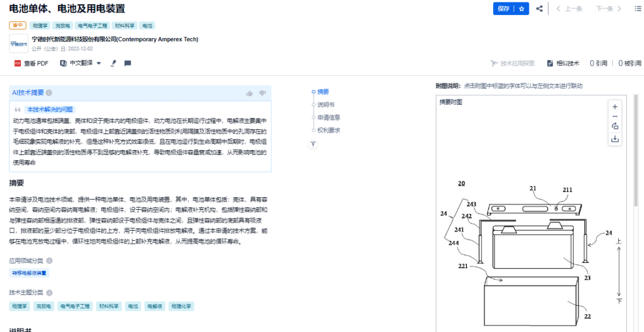
Task: Open the share icon
Action: click(540, 8)
